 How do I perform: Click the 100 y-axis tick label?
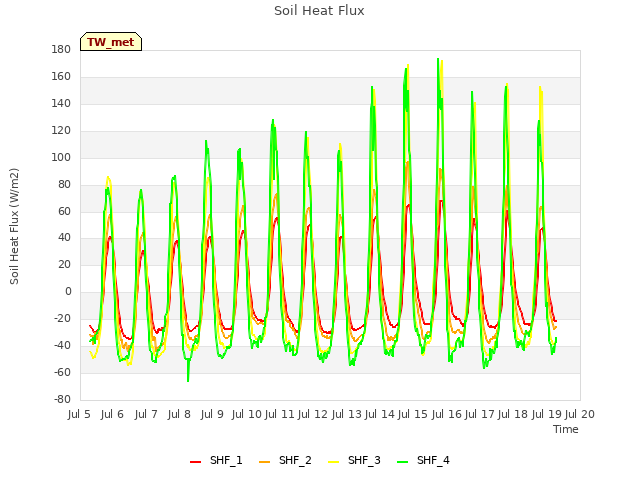[61, 158]
